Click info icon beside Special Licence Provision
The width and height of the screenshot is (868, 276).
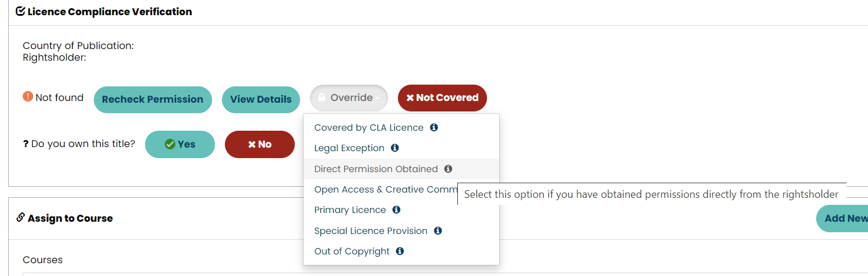438,230
